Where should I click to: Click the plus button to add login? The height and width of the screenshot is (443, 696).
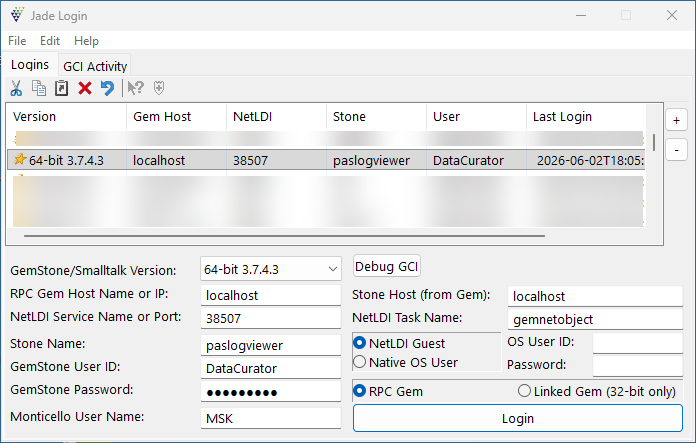pos(676,120)
